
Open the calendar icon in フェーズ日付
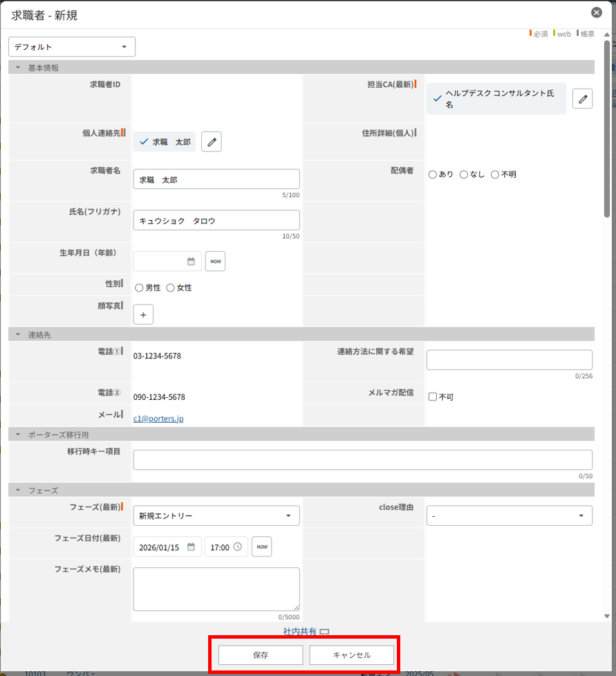tap(191, 547)
